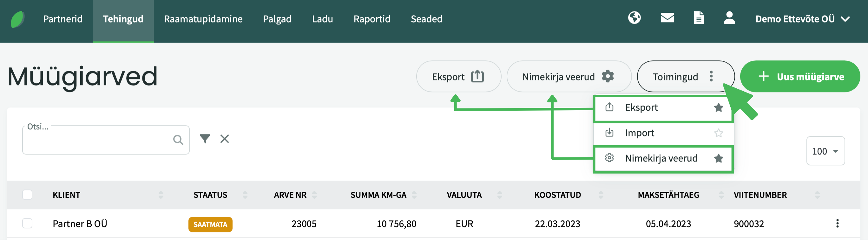Select Import from the dropdown menu
Screen dimensions: 868x241
(639, 133)
